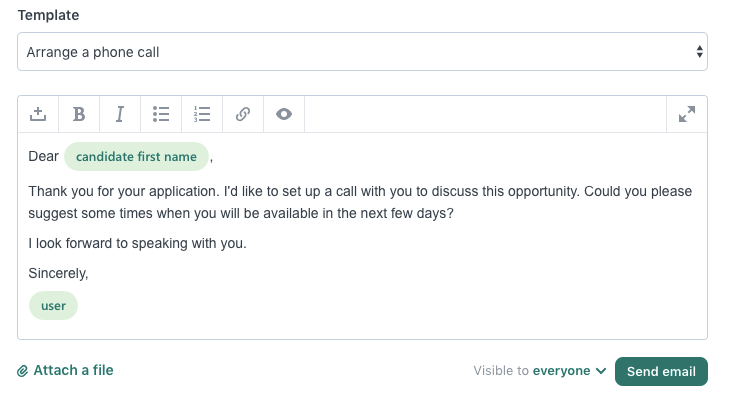The width and height of the screenshot is (729, 400).
Task: Click the paperclip icon beside Attach a file
Action: (x=23, y=371)
